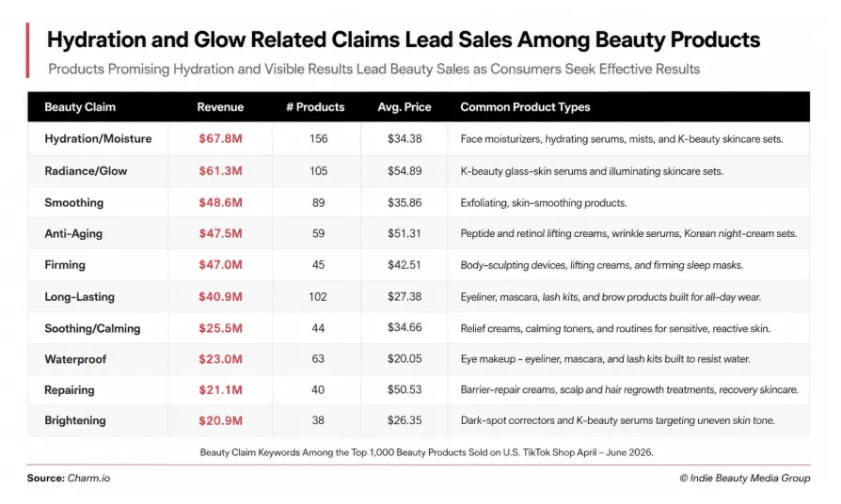Click the Revenue column header
The image size is (841, 504).
(220, 107)
